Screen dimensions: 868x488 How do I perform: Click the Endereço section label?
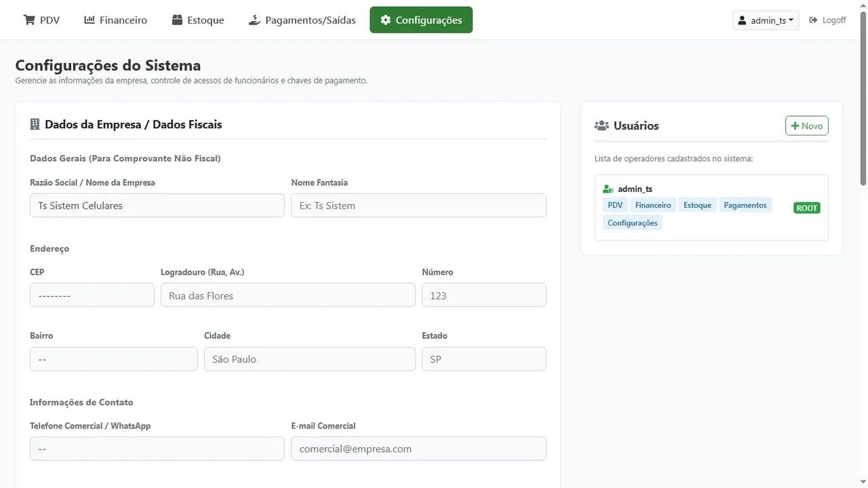tap(50, 249)
